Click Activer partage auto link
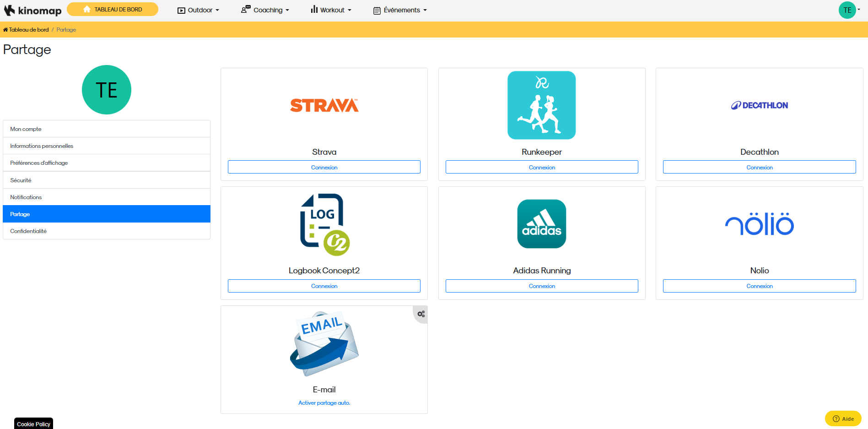The image size is (868, 429). [324, 403]
